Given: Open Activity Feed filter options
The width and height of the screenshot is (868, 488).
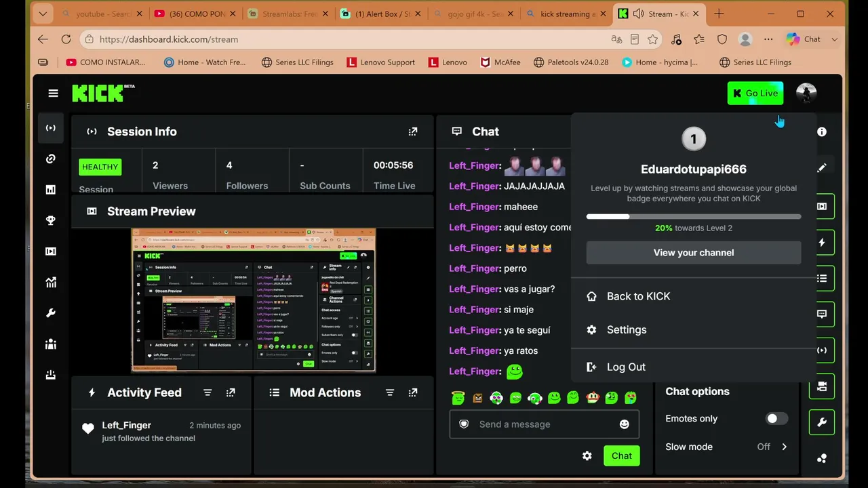Looking at the screenshot, I should (x=208, y=392).
